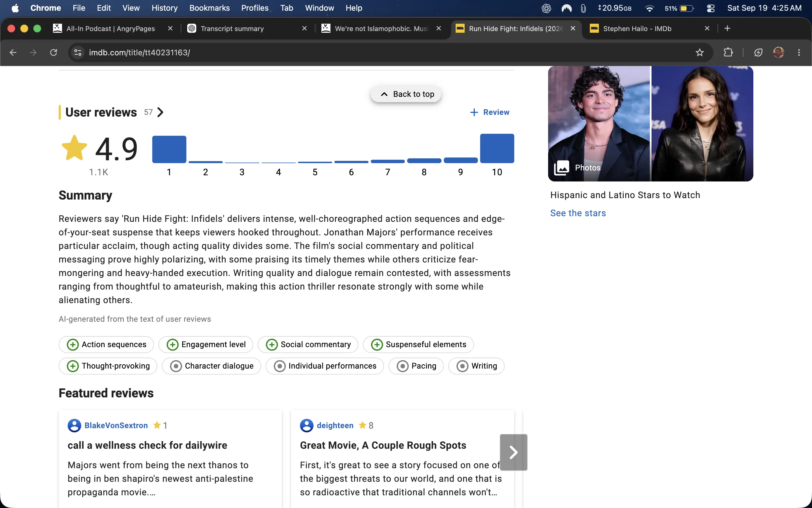Viewport: 812px width, 508px height.
Task: Open the Profiles menu
Action: click(x=255, y=8)
